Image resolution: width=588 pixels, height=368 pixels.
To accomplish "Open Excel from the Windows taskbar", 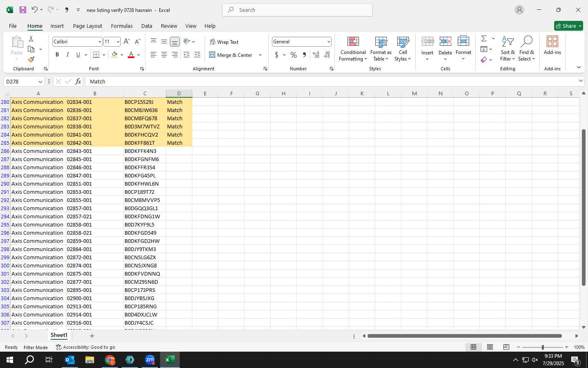I will (x=170, y=360).
